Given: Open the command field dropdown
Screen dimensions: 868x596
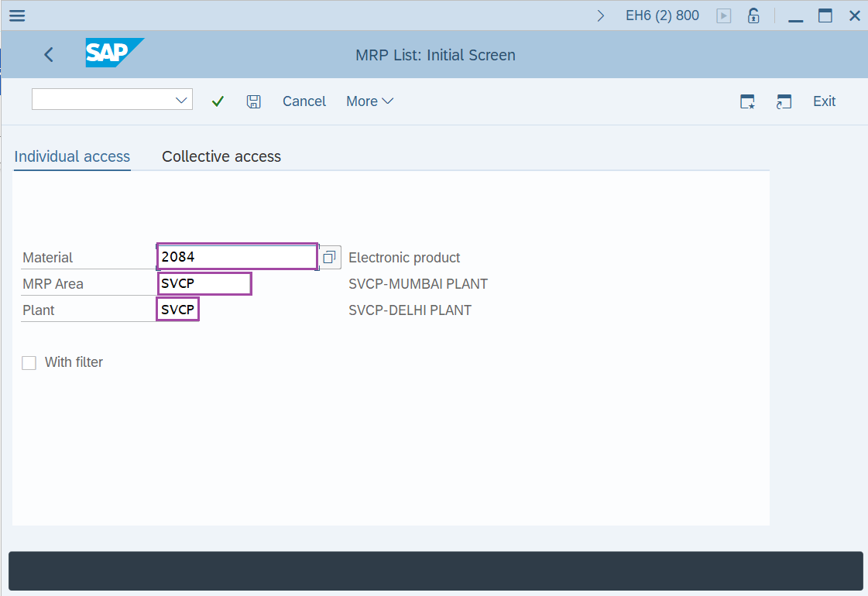Looking at the screenshot, I should point(180,99).
